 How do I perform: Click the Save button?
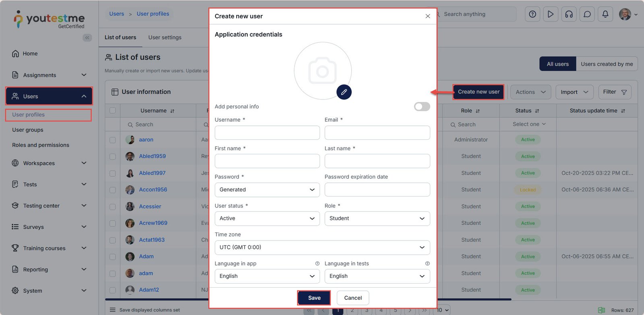(314, 298)
